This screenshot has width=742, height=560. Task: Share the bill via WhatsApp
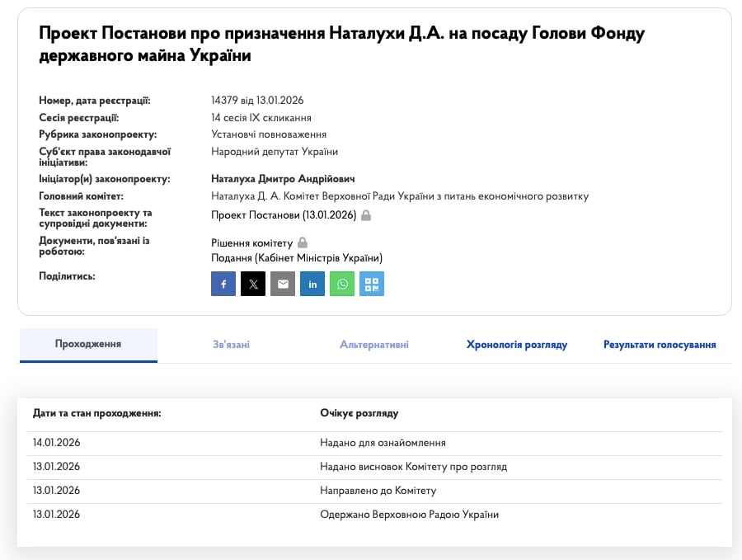point(342,284)
